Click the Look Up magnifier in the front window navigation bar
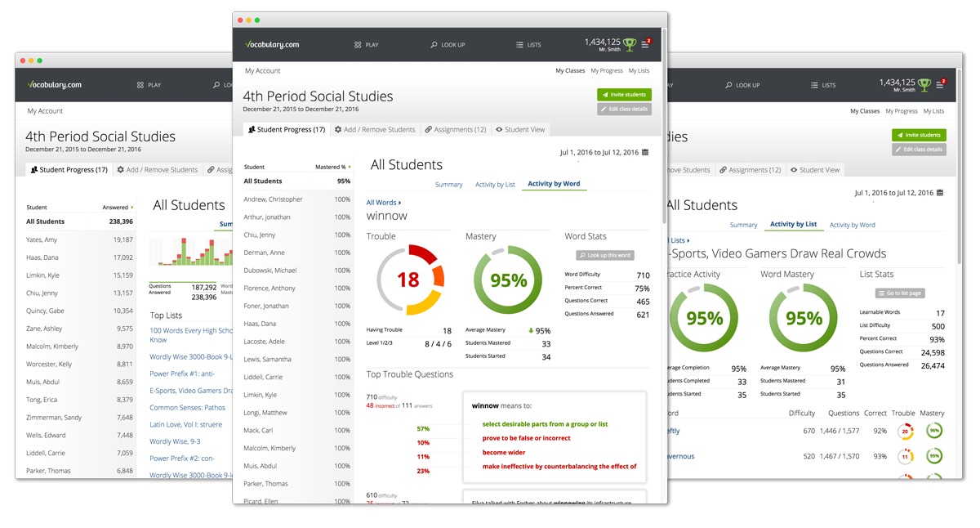Screen dimensions: 980x528 point(434,45)
